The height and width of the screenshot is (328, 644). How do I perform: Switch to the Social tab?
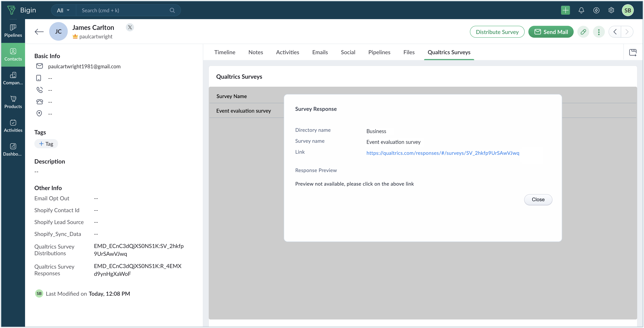[348, 52]
